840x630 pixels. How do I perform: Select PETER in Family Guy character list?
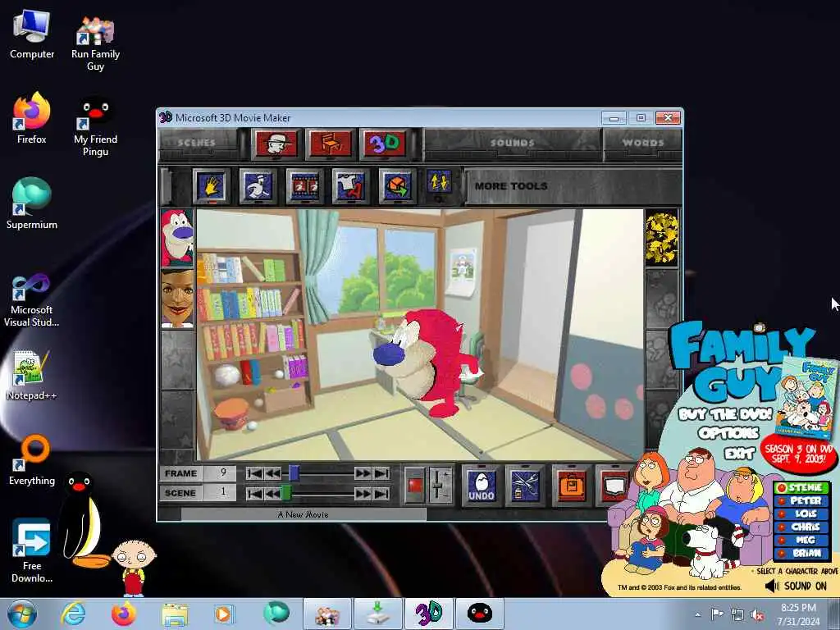coord(801,501)
